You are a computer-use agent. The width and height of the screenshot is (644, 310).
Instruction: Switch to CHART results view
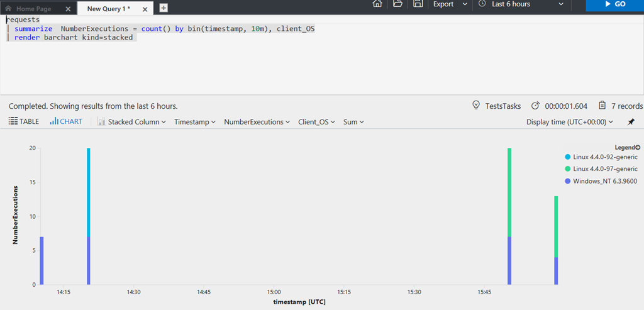[x=66, y=121]
